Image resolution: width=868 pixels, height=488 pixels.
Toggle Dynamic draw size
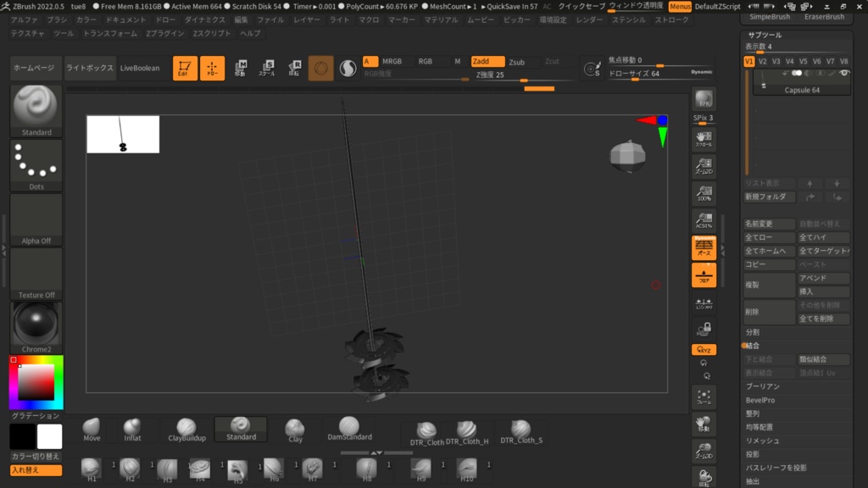pyautogui.click(x=701, y=72)
